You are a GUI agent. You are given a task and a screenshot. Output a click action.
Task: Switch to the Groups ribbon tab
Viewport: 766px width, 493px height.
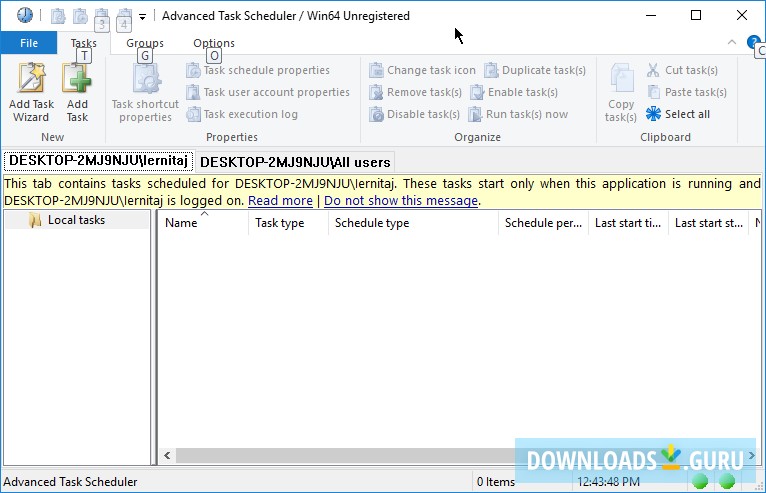(145, 43)
